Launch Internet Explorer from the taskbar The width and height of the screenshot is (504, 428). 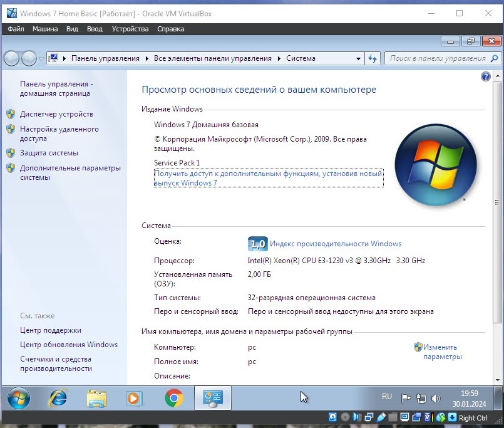click(x=58, y=399)
